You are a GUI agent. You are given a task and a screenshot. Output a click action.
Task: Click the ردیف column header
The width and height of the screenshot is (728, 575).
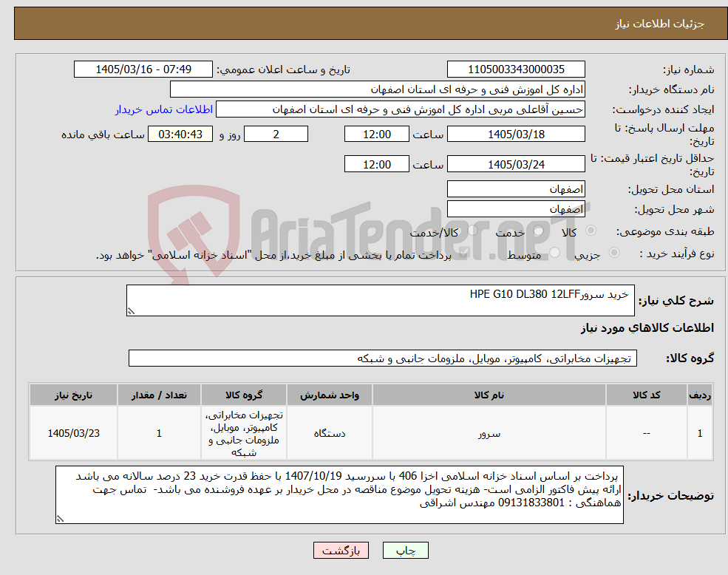point(700,395)
